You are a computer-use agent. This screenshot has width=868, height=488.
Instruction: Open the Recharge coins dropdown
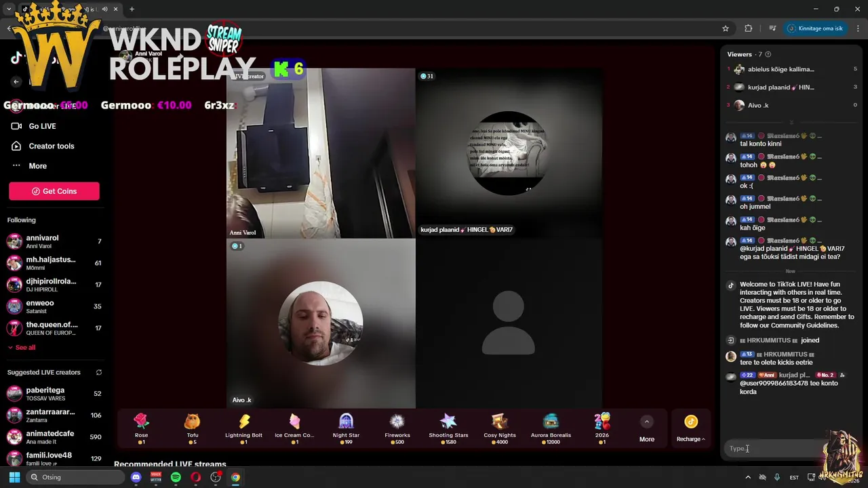click(690, 428)
